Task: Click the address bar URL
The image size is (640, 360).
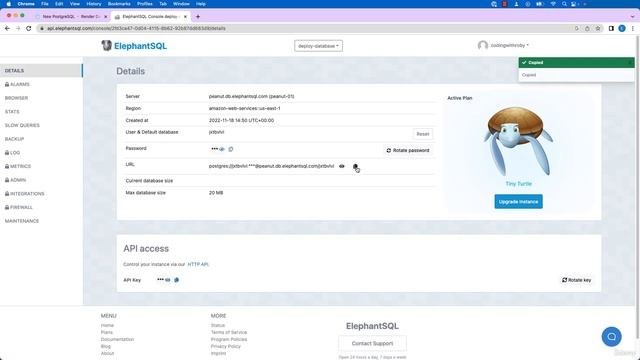Action: coord(136,29)
